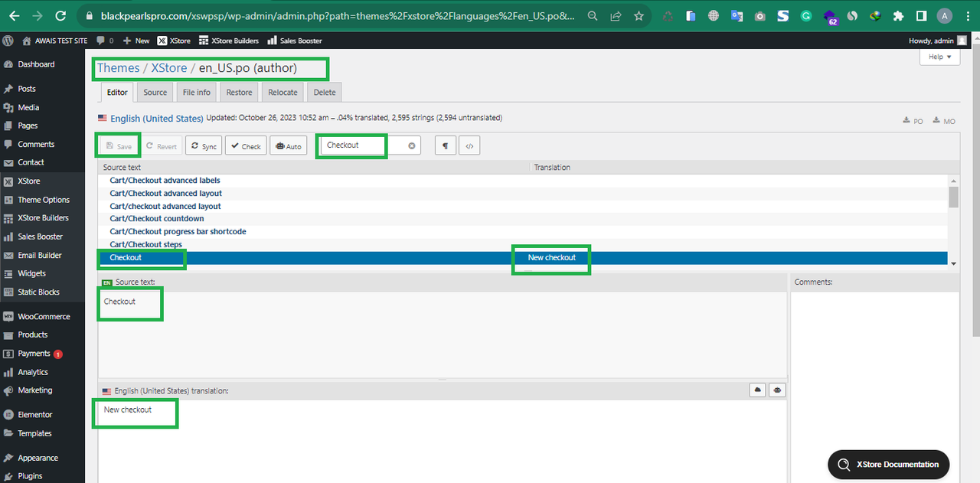Toggle invisible characters pilcrow button
The image size is (980, 483).
(445, 145)
